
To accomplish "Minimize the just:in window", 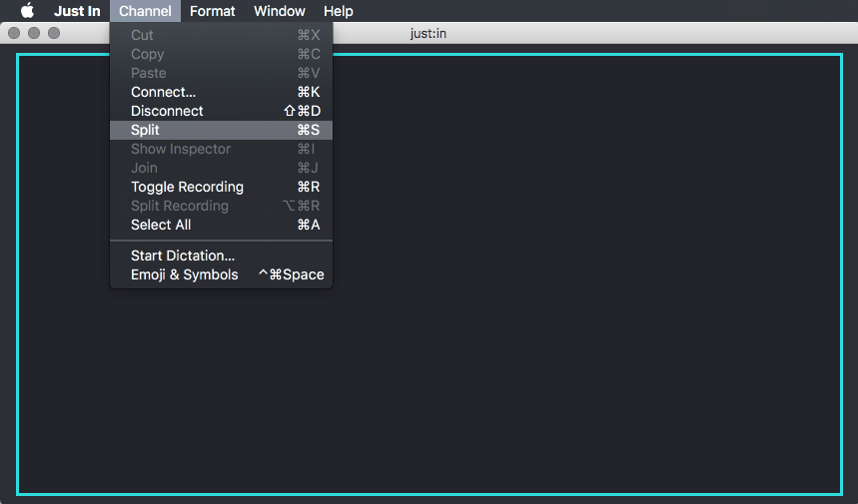I will pyautogui.click(x=34, y=33).
